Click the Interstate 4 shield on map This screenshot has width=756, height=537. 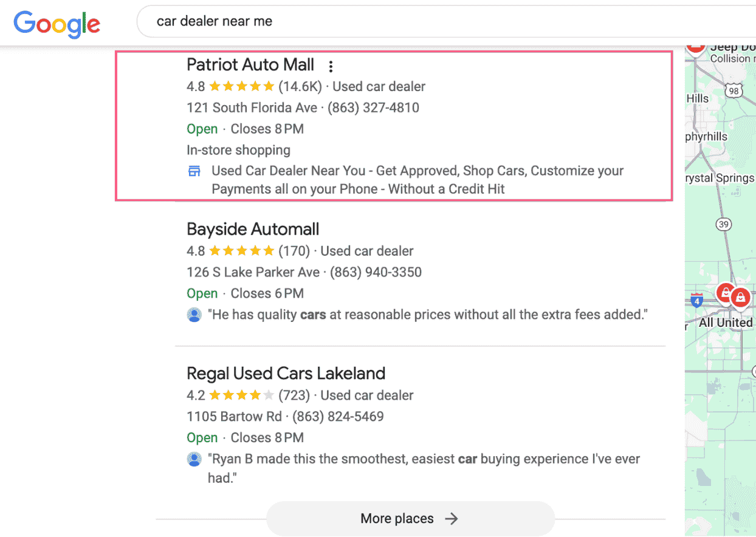[696, 301]
